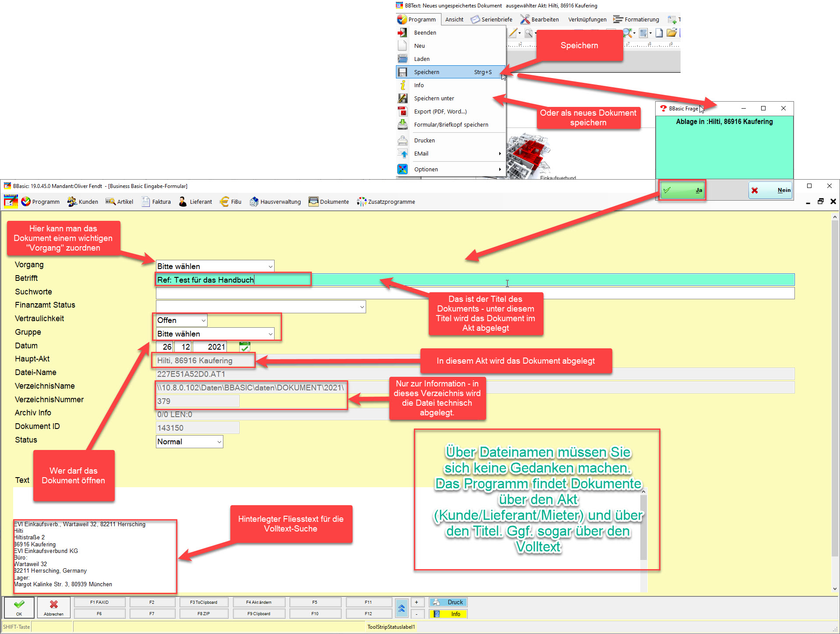Open the Formatierung menu in BBText
The width and height of the screenshot is (840, 634).
click(x=636, y=20)
